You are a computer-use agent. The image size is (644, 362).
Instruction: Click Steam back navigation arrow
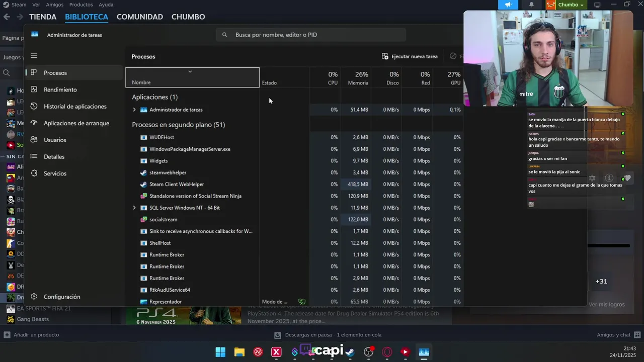[7, 17]
